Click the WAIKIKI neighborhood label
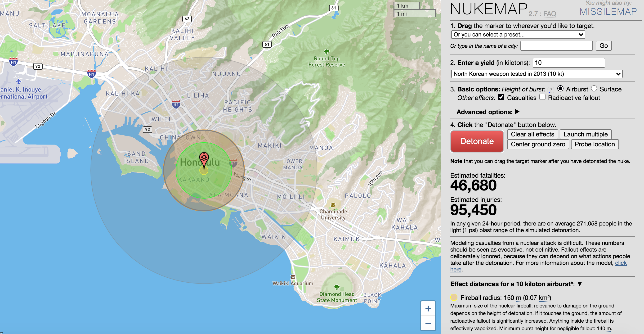The height and width of the screenshot is (334, 644). click(274, 237)
